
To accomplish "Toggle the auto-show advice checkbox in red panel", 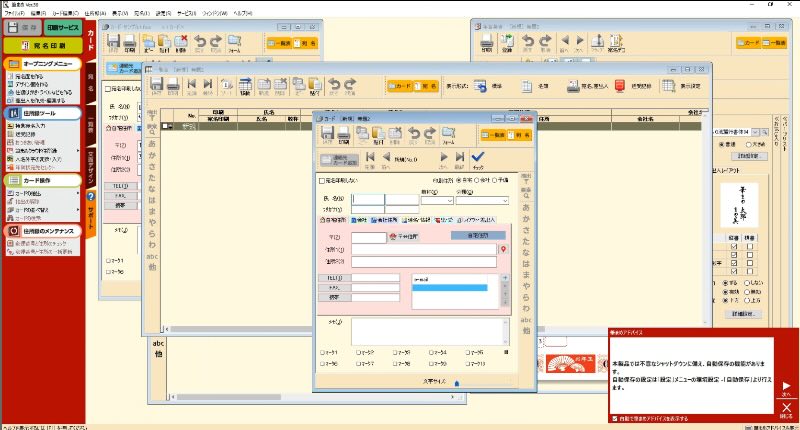I will coord(613,420).
